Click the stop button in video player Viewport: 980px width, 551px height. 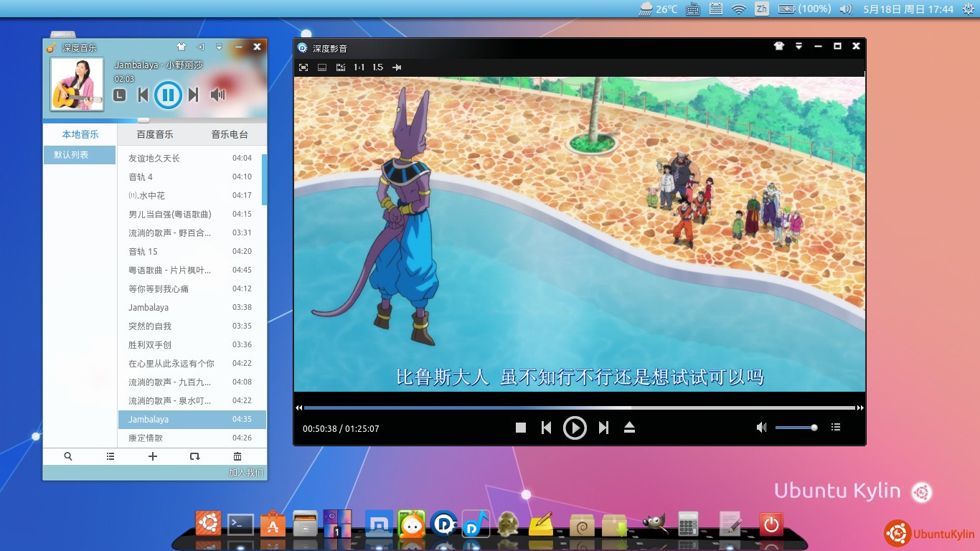(521, 428)
